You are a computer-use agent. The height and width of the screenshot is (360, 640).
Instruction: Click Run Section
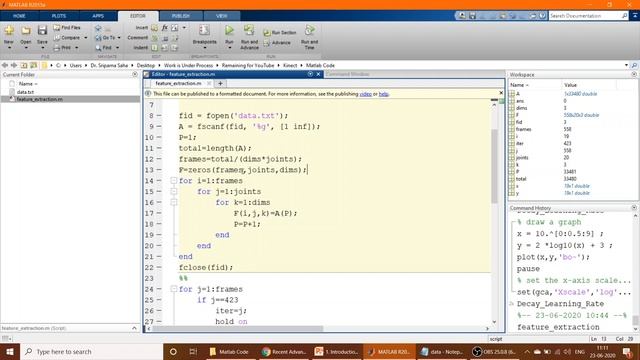[280, 32]
